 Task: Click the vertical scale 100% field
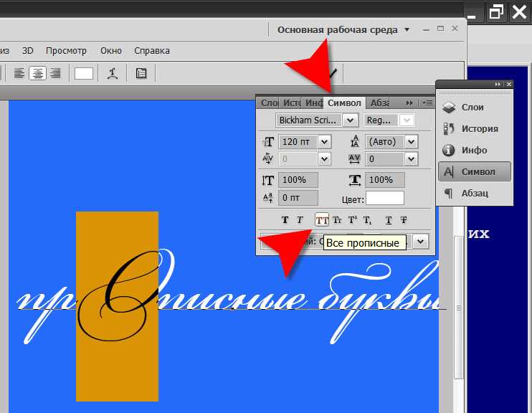(298, 180)
